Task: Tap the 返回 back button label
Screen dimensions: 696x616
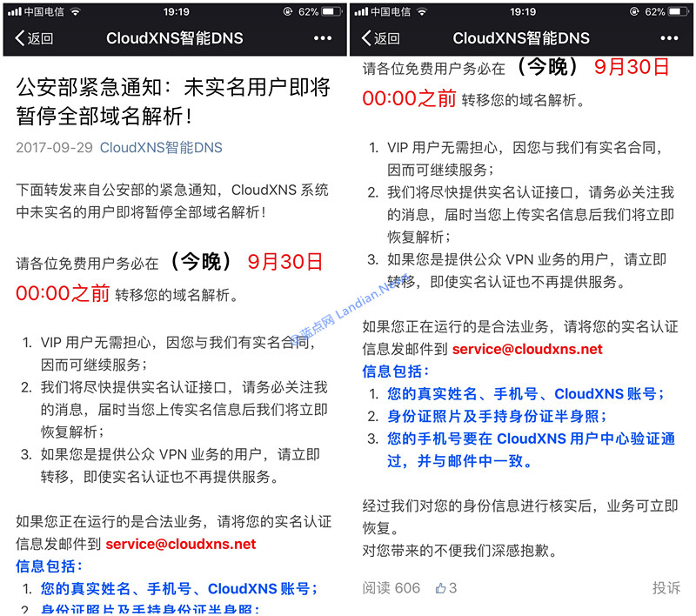Action: [x=39, y=38]
